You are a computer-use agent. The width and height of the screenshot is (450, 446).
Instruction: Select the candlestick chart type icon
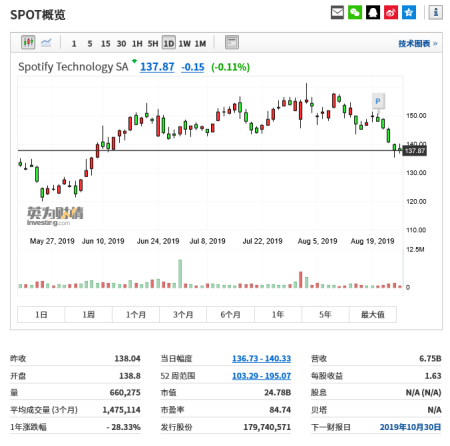point(28,42)
